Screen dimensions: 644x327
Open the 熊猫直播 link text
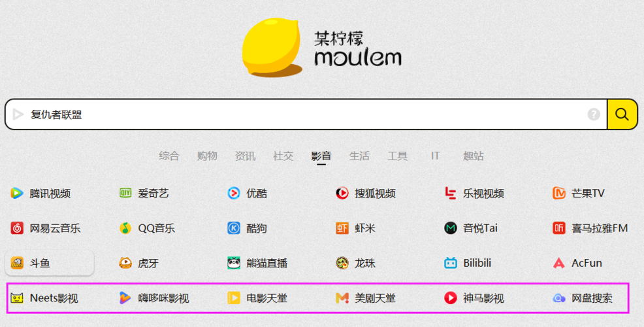coord(267,264)
